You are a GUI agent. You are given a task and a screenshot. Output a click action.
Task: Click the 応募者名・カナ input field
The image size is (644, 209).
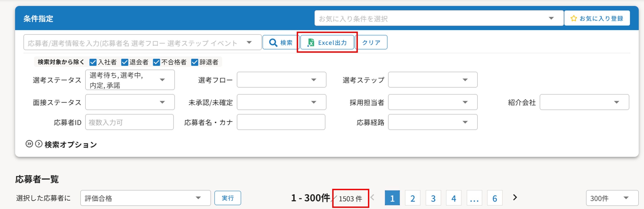281,122
